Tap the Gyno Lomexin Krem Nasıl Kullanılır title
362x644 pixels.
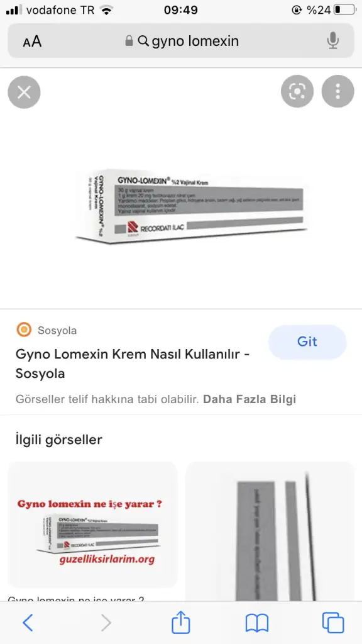click(133, 364)
